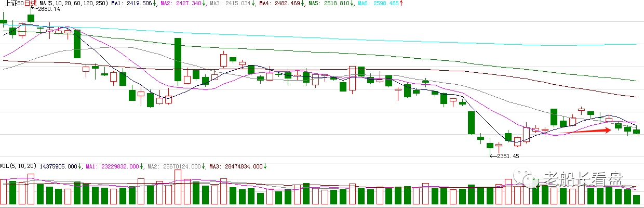Screen dimensions: 644x208
Task: Click the MA4: 2482.469 value
Action: [x=279, y=4]
